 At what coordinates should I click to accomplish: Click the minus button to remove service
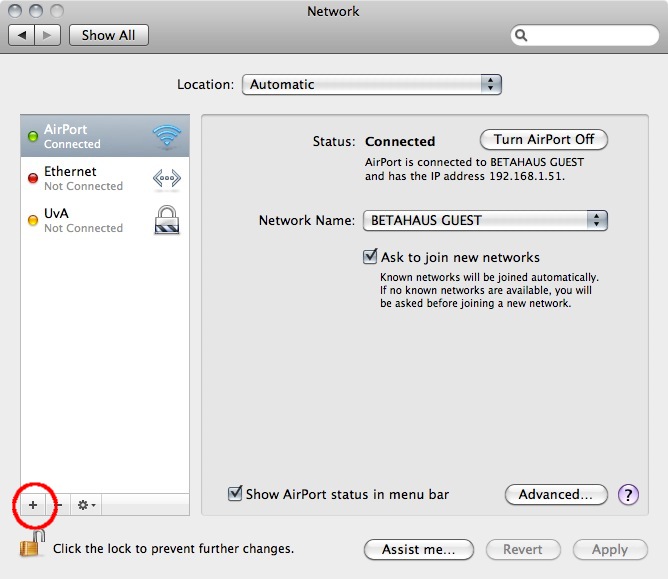coord(57,505)
